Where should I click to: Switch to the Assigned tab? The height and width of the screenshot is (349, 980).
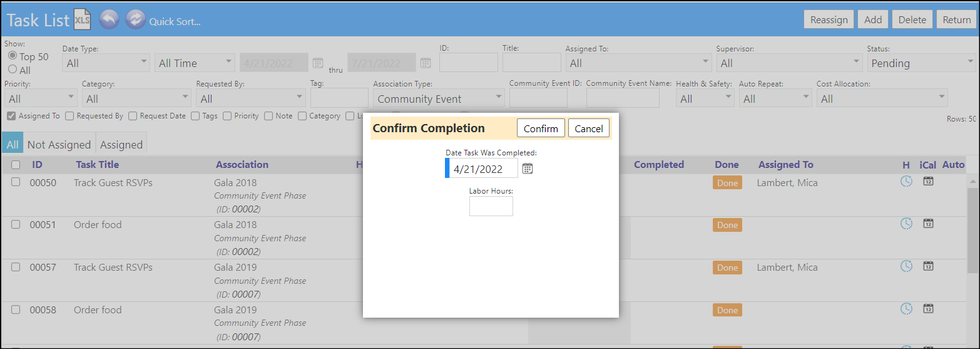point(121,144)
